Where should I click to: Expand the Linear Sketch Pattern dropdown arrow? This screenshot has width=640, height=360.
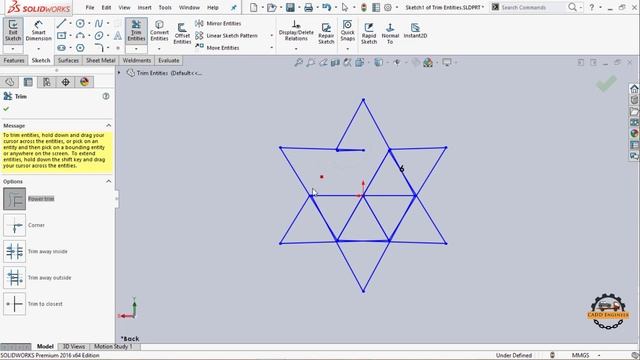click(271, 36)
